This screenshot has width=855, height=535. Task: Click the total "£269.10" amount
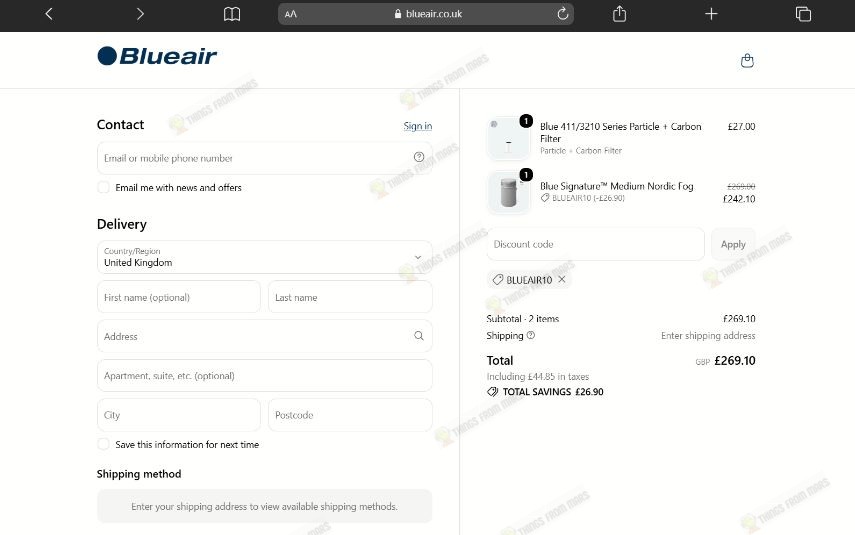click(734, 360)
